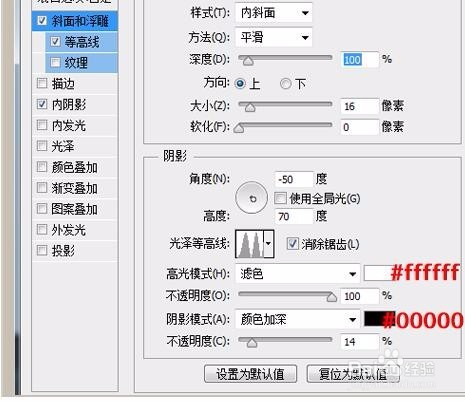Screen dimensions: 465x402
Task: Click the 角度 field showing -50
Action: 294,179
